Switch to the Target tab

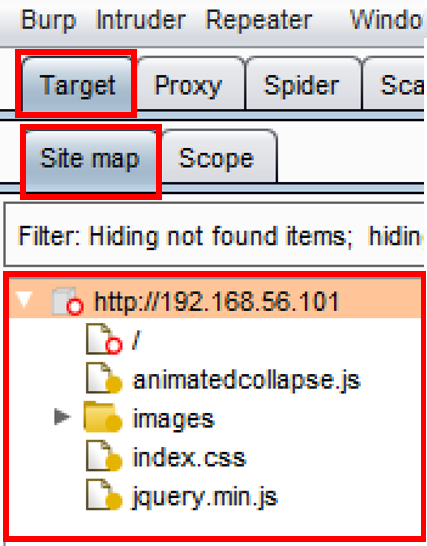(77, 84)
